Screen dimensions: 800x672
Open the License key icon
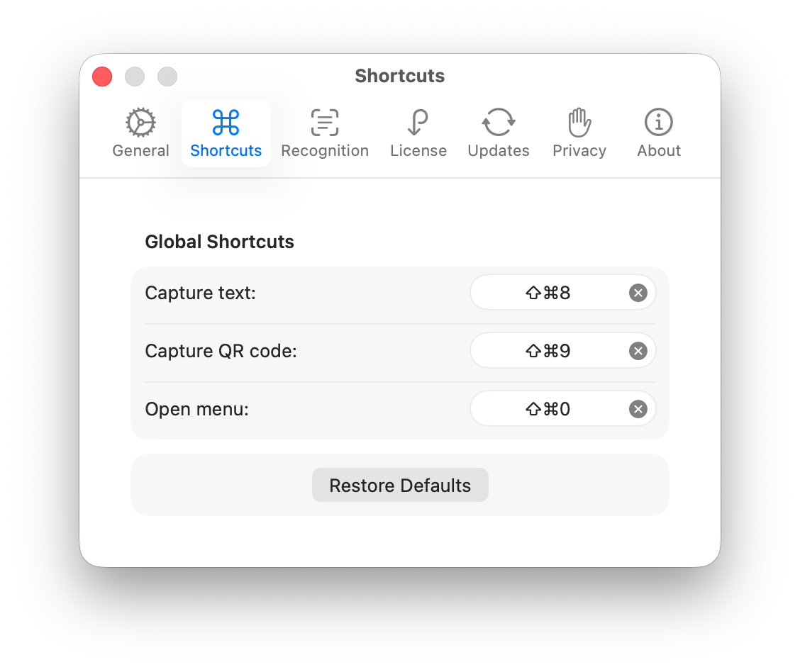coord(418,123)
